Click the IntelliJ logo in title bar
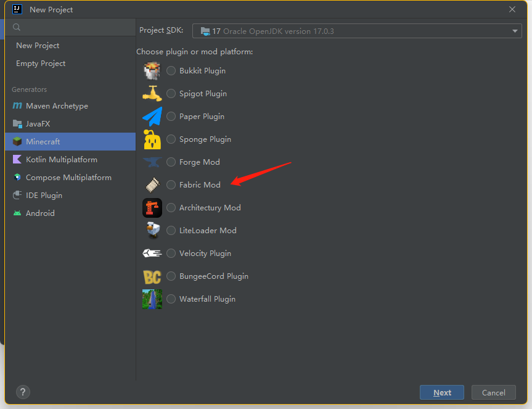The width and height of the screenshot is (532, 409). tap(17, 9)
